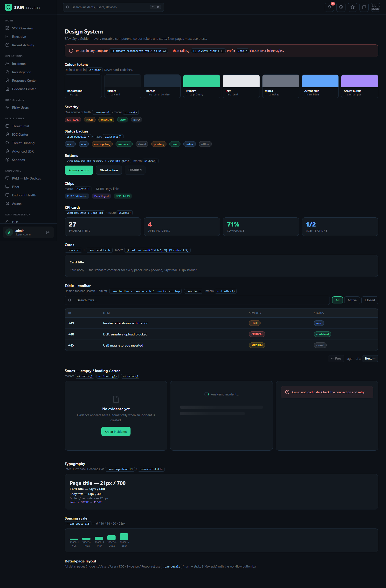Click the Threat Intel globe icon
The width and height of the screenshot is (386, 588).
[7, 126]
